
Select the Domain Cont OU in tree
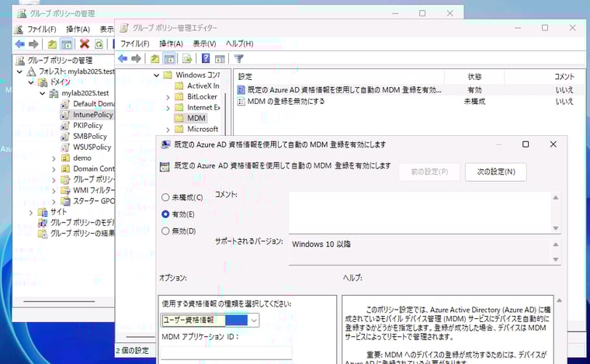[x=94, y=169]
